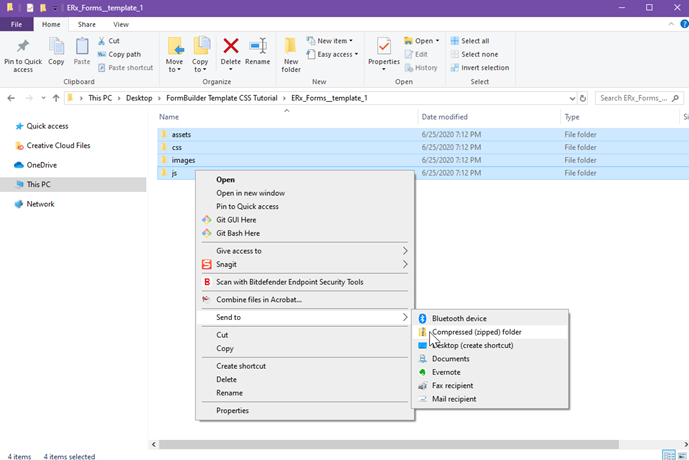Select Bluetooth device in Send to submenu
This screenshot has width=689, height=460.
pos(459,318)
